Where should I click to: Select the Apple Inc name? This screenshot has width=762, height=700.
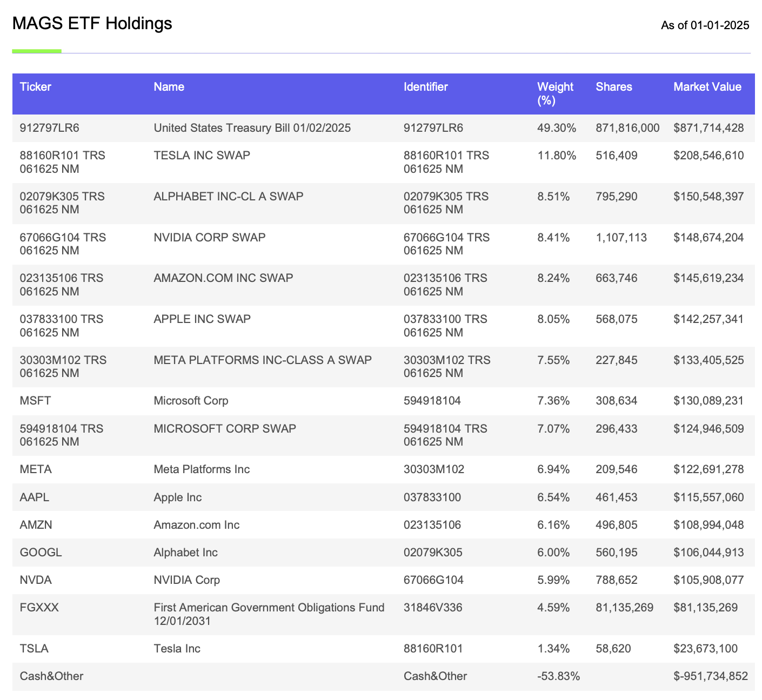click(x=178, y=497)
